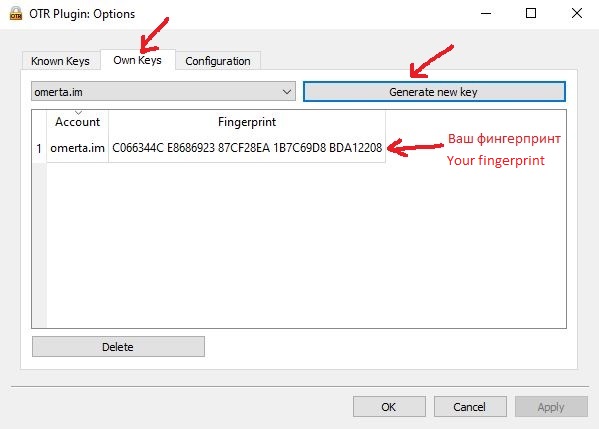Screen dimensions: 599x429
Task: Click the OTR lock icon in title bar
Action: coord(16,13)
